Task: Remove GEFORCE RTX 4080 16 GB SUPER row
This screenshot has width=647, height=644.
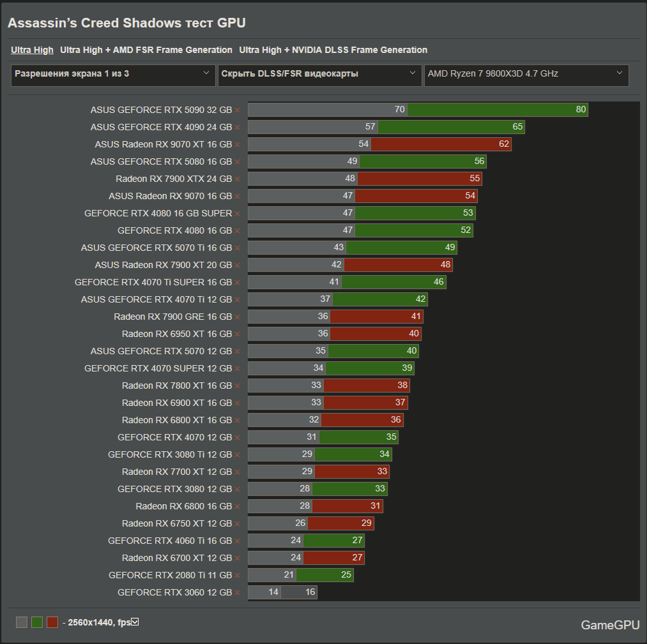Action: (237, 214)
